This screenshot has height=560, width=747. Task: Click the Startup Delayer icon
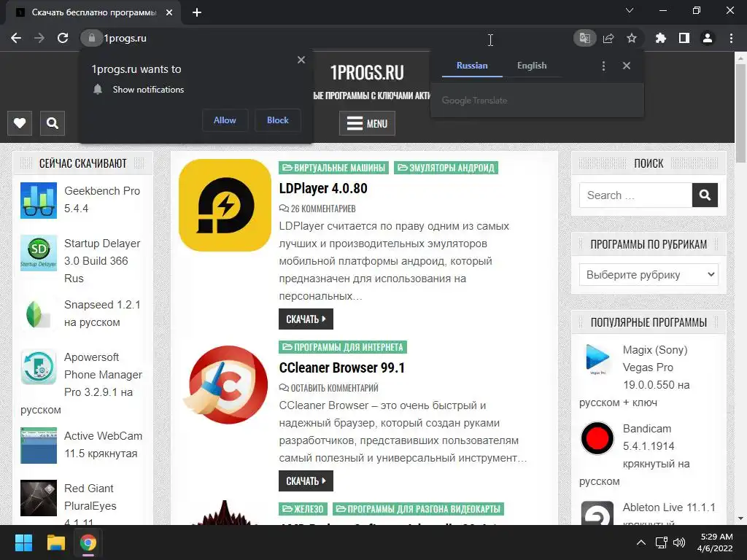click(39, 253)
